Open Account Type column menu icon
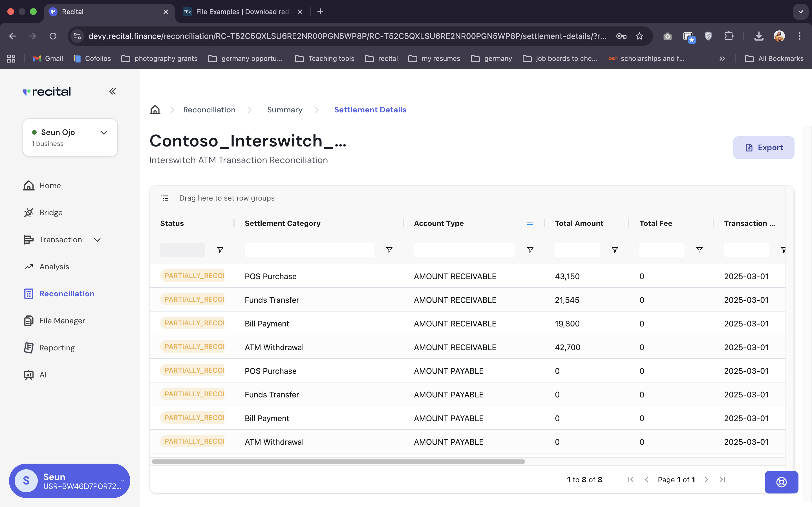This screenshot has height=507, width=812. (530, 223)
